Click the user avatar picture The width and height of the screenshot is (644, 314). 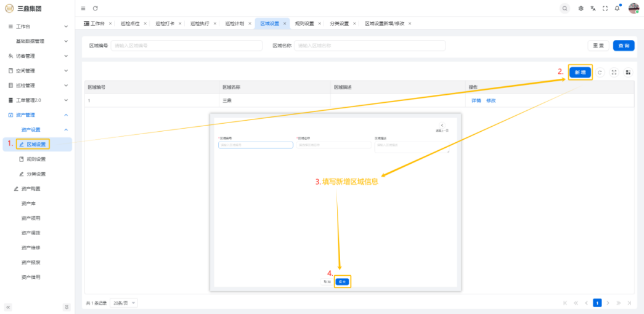point(634,8)
